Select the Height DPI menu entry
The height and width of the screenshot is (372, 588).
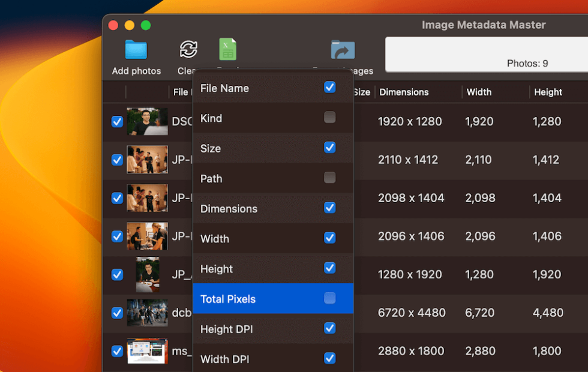pos(273,329)
